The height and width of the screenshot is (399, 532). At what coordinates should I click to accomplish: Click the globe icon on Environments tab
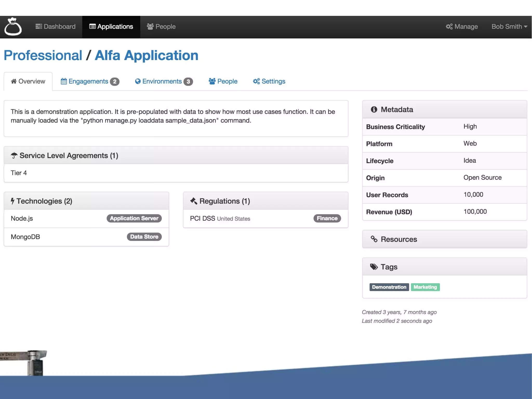(138, 81)
